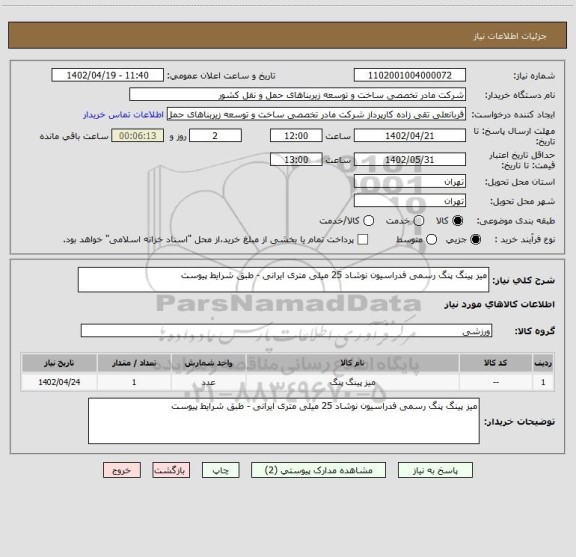The image size is (576, 557).
Task: Click the price validity date 1402/05/31
Action: click(x=410, y=159)
